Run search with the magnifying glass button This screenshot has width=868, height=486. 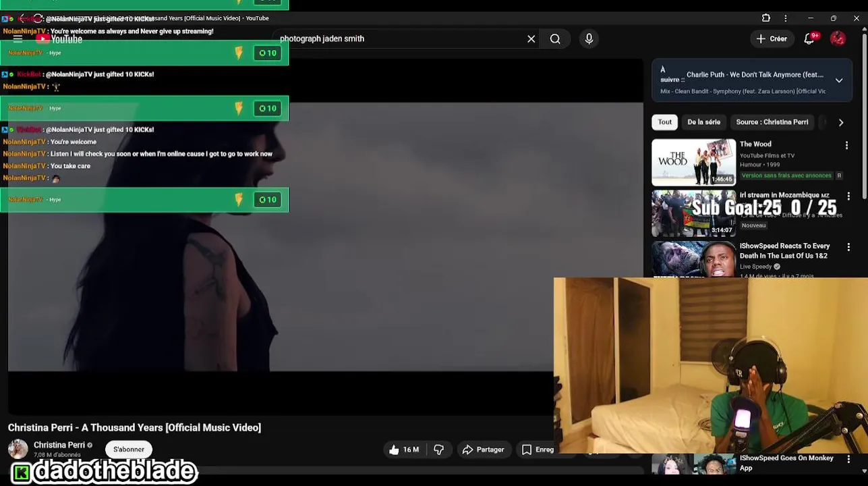pyautogui.click(x=555, y=39)
